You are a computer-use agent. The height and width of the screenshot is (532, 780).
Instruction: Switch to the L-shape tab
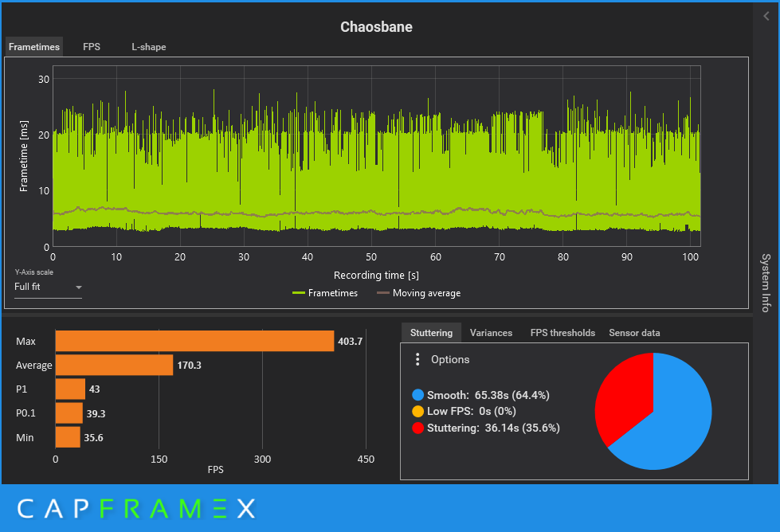click(x=149, y=47)
